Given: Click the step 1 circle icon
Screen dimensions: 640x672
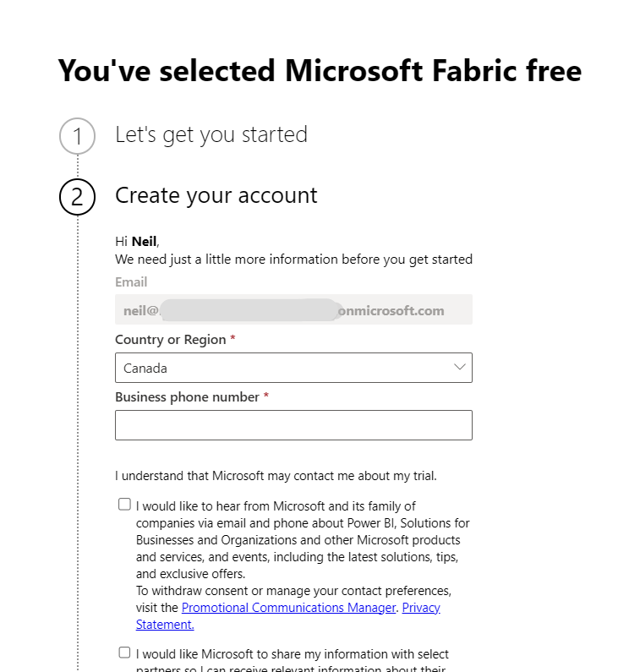Looking at the screenshot, I should pyautogui.click(x=77, y=136).
